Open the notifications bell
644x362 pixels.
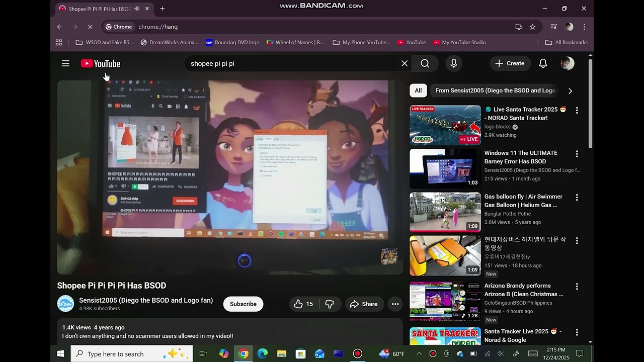[x=543, y=63]
